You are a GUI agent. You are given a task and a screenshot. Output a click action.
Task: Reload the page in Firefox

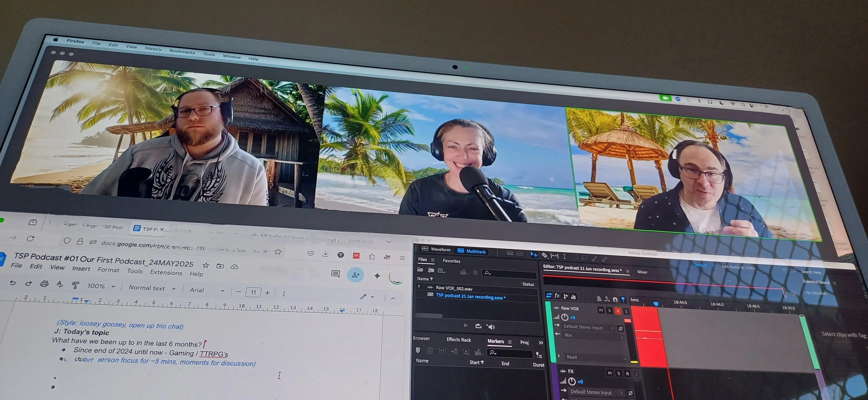[31, 238]
